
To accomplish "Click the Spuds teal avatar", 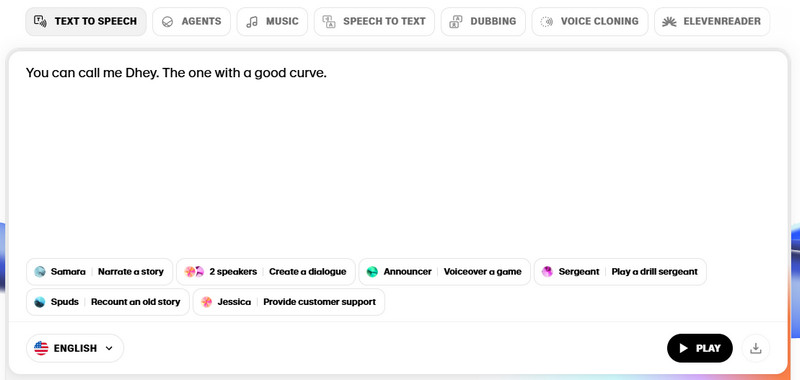I will 40,302.
